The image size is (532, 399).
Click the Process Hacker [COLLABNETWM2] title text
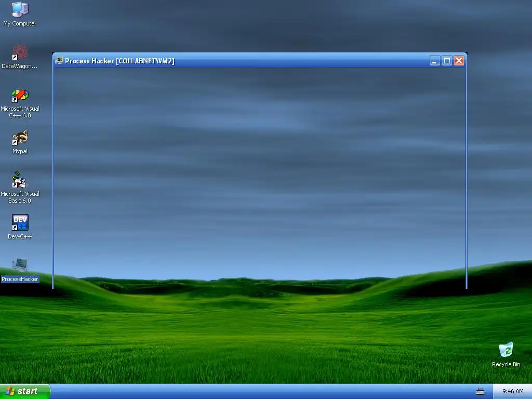click(x=120, y=61)
